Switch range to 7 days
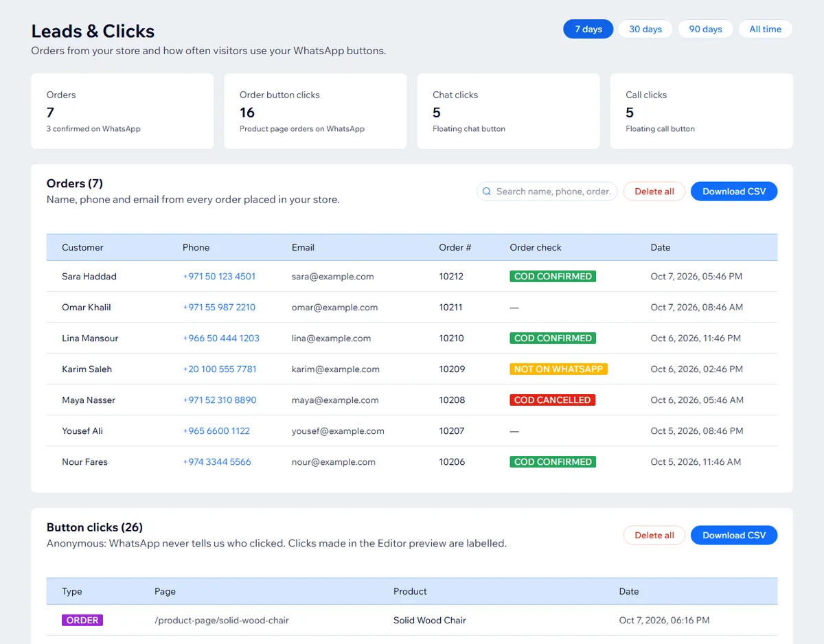 [588, 29]
